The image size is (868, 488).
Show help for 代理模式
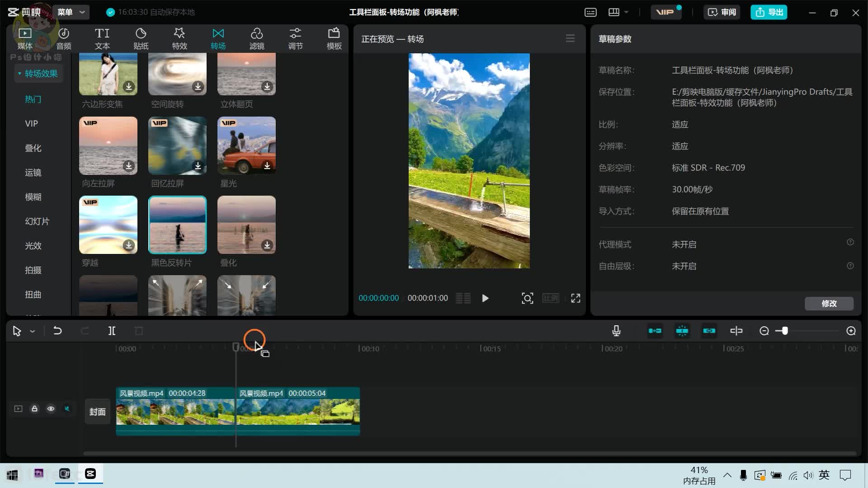(x=850, y=242)
